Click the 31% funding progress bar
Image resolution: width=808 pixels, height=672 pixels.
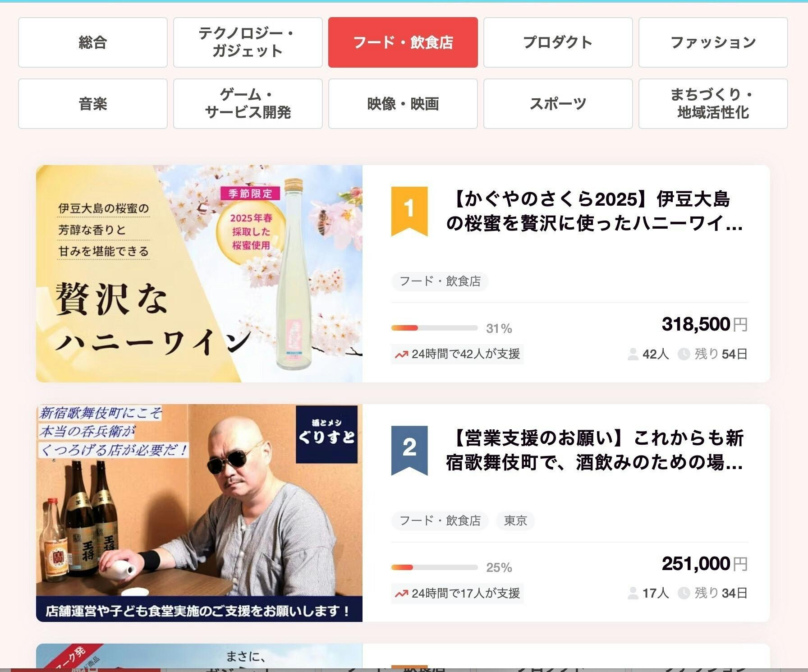(434, 328)
